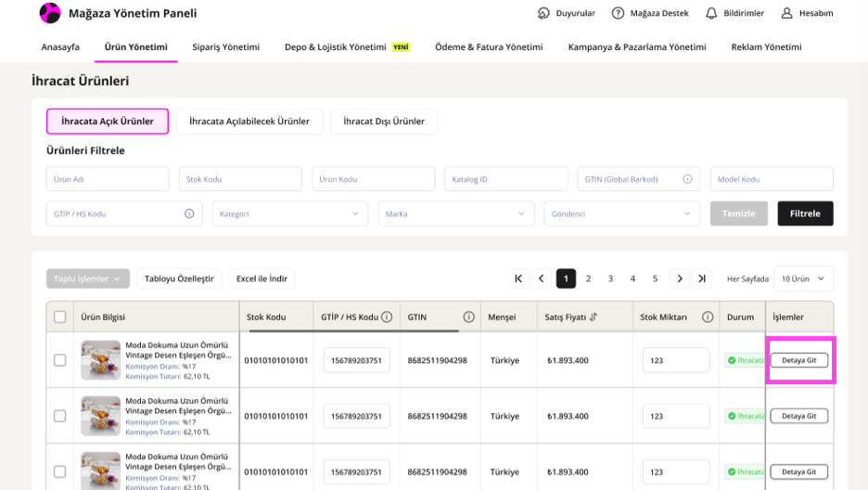Focus the Ürün Kodu filter field
The width and height of the screenshot is (868, 490).
[x=373, y=179]
